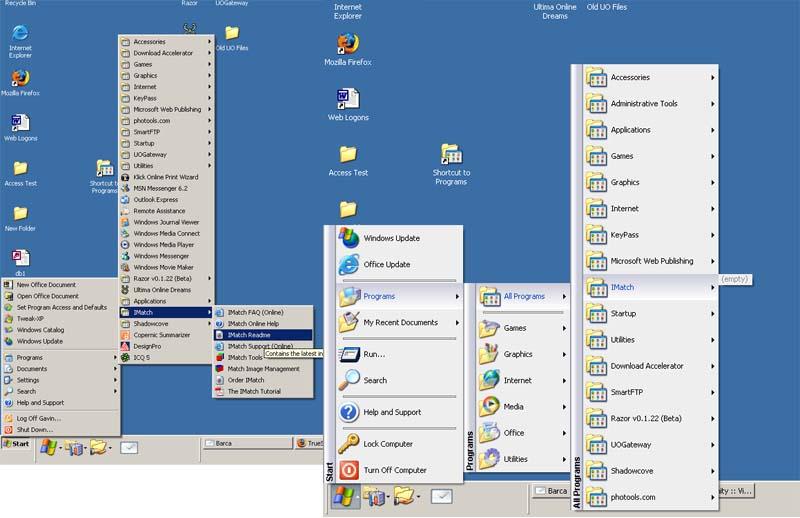Open the Shortcut to Programs desktop icon with large label
800x518 pixels.
pos(451,164)
